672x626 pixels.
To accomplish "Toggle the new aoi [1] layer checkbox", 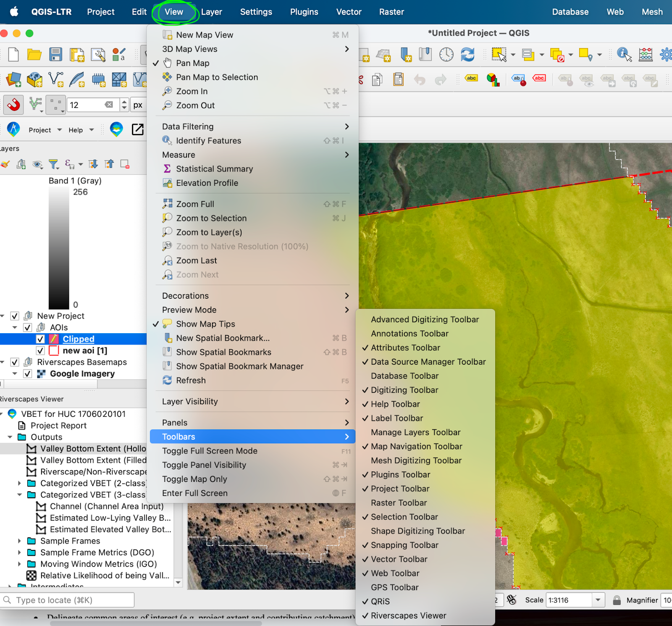I will (40, 350).
